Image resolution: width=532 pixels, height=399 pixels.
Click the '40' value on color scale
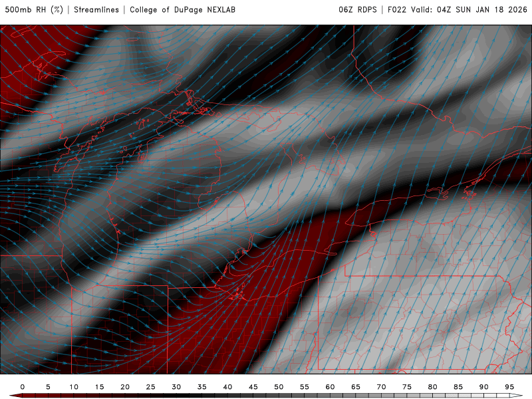click(x=227, y=387)
